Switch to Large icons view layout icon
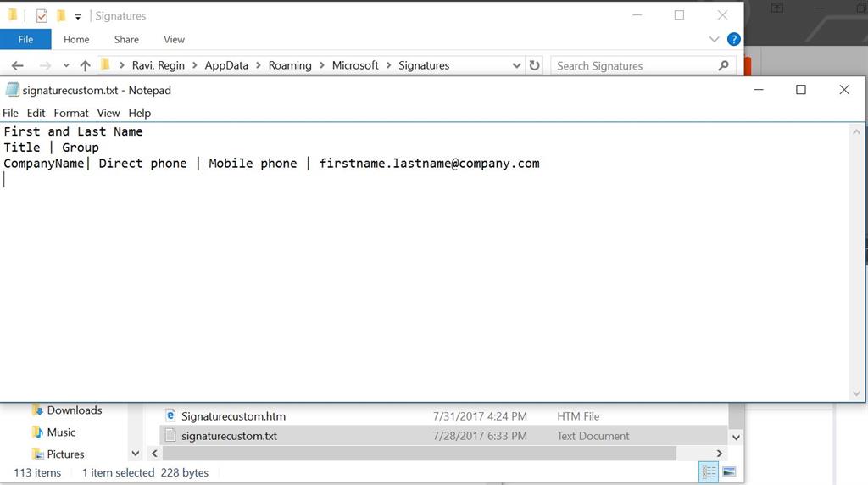The height and width of the screenshot is (485, 868). [x=729, y=472]
